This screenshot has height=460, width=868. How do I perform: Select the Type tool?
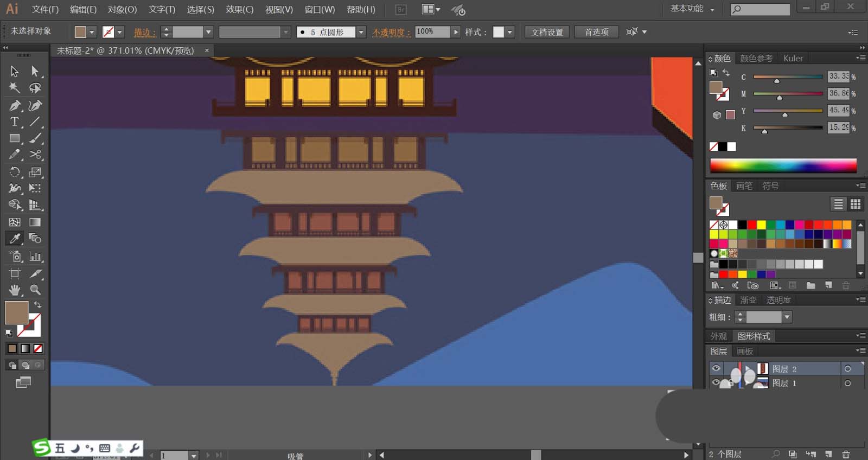15,122
